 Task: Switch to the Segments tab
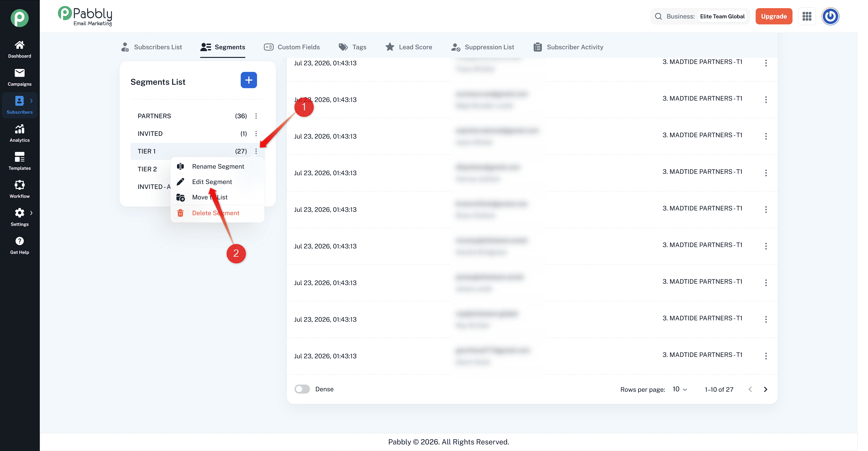point(223,47)
